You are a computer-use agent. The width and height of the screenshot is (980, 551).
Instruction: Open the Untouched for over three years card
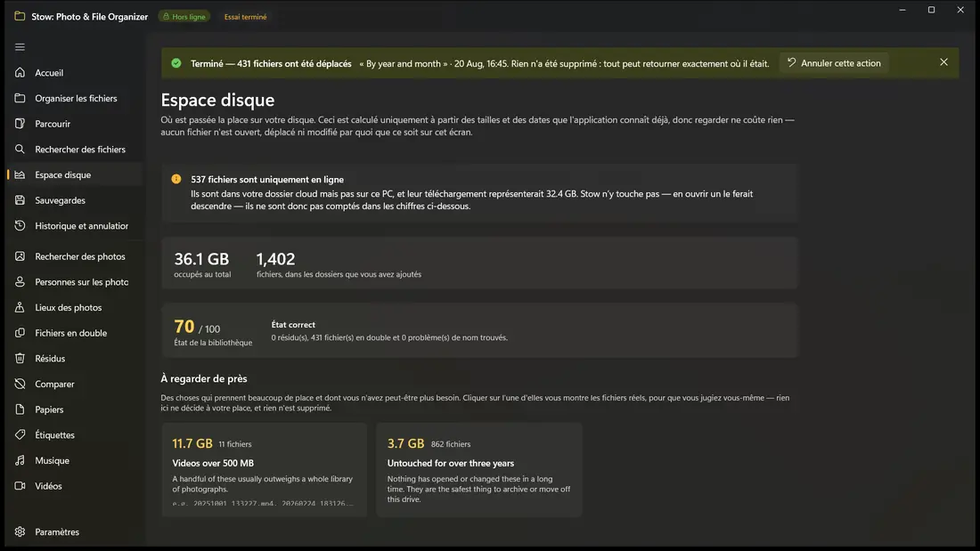pos(479,469)
